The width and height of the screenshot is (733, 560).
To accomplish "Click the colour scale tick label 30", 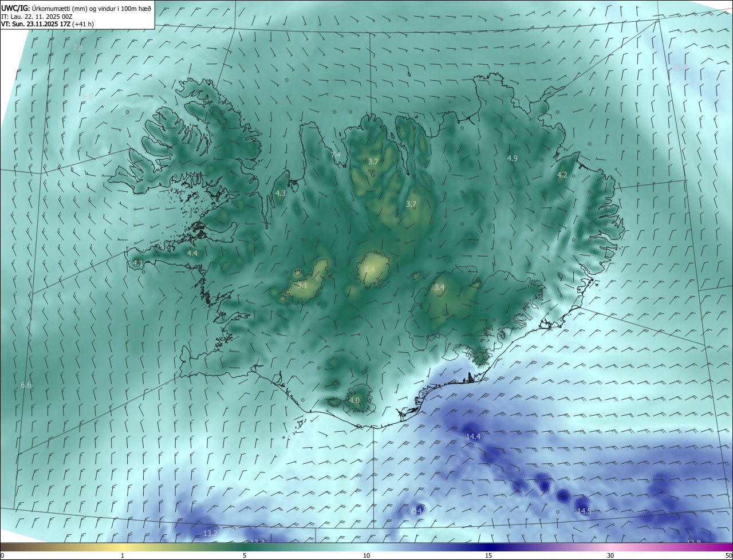I will [x=610, y=555].
